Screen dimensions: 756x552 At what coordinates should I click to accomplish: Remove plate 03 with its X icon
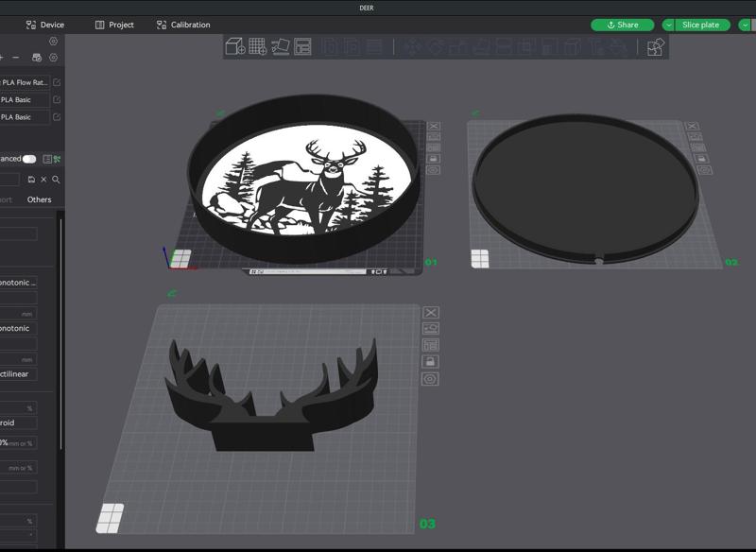(431, 313)
